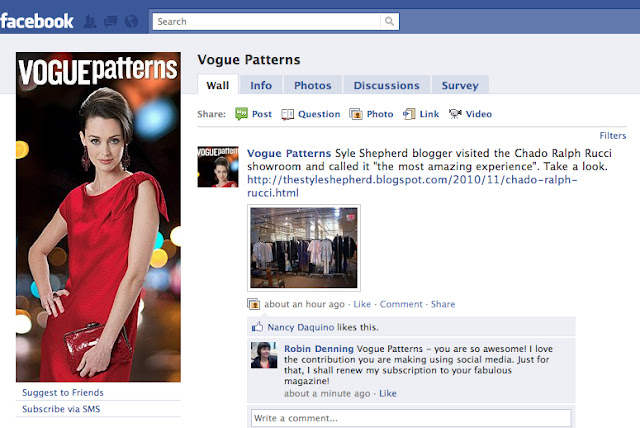Viewport: 640px width, 428px height.
Task: Click the Vogue Patterns page title
Action: pos(249,60)
